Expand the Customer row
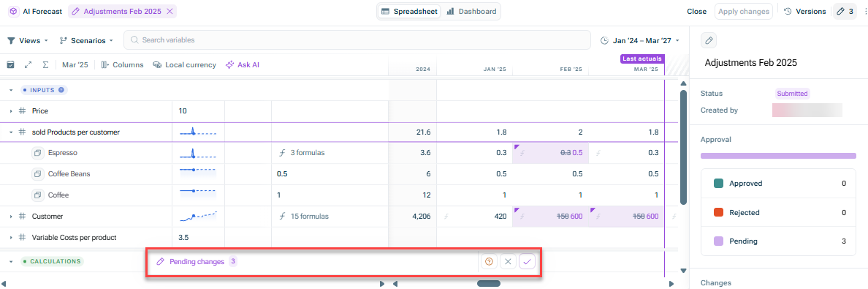The image size is (868, 289). [10, 217]
